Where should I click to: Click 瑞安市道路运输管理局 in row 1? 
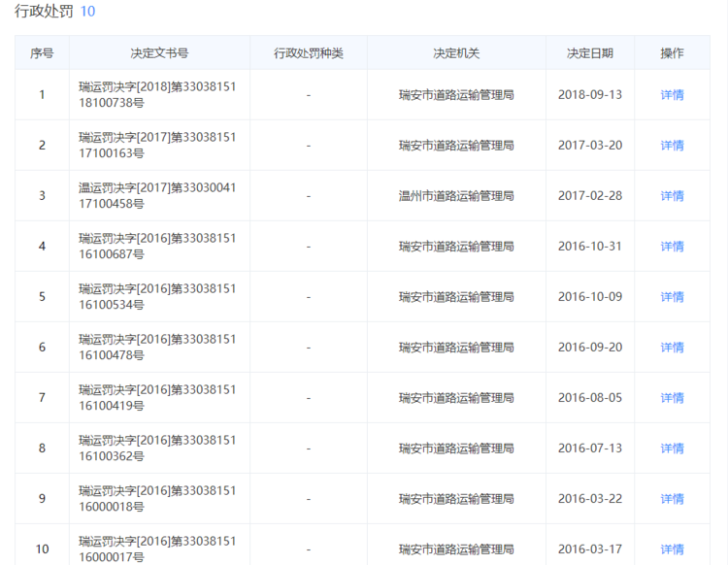pyautogui.click(x=456, y=95)
